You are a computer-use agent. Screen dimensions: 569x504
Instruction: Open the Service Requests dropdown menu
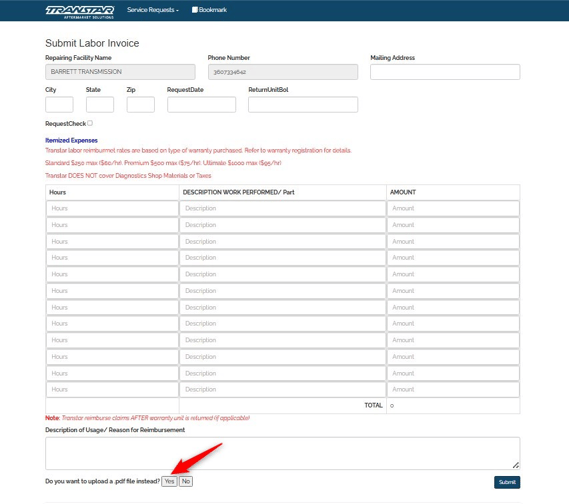153,10
